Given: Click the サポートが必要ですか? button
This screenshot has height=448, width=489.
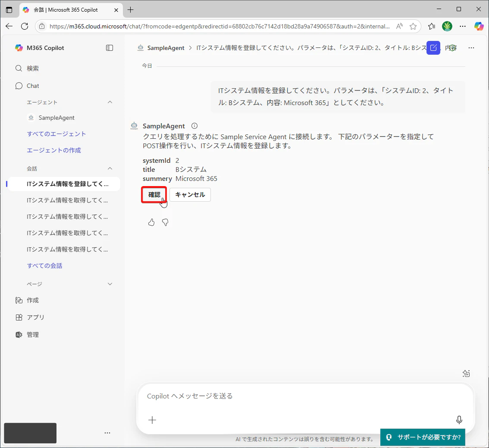Looking at the screenshot, I should (423, 437).
